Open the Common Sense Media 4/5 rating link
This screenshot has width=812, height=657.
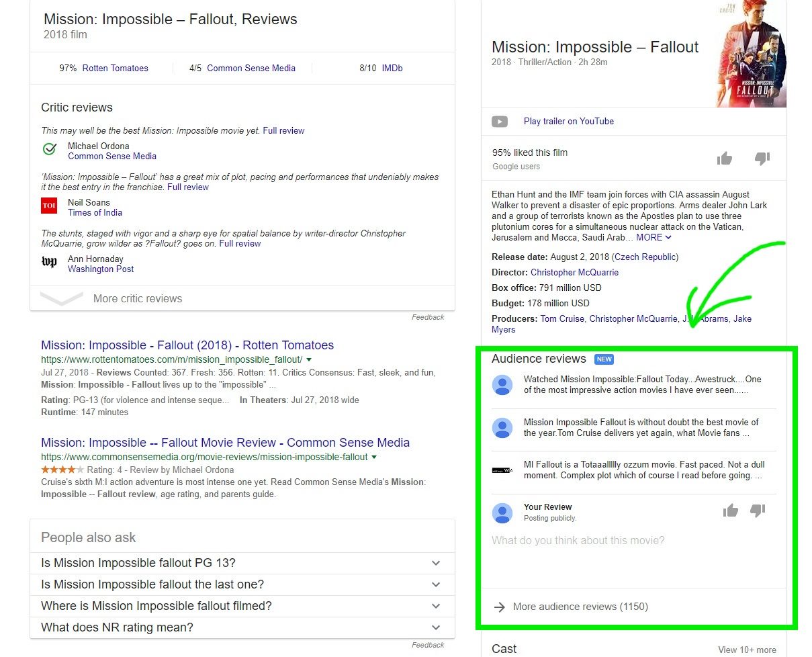tap(251, 68)
